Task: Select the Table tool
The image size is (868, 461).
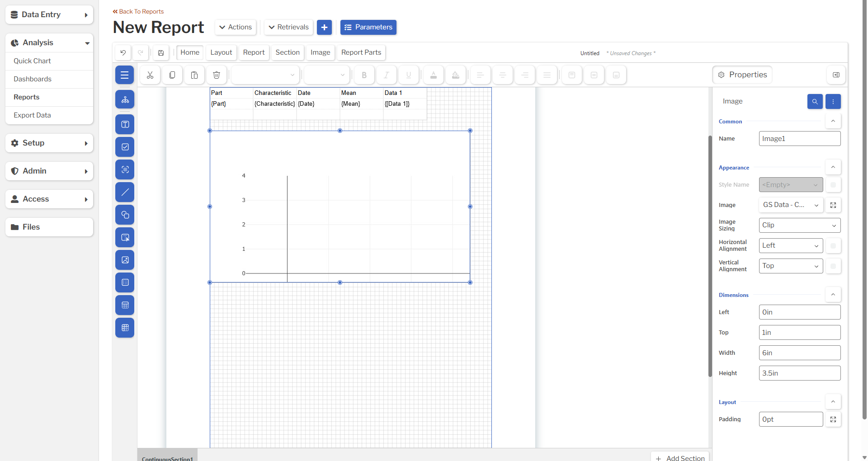Action: coord(125,305)
